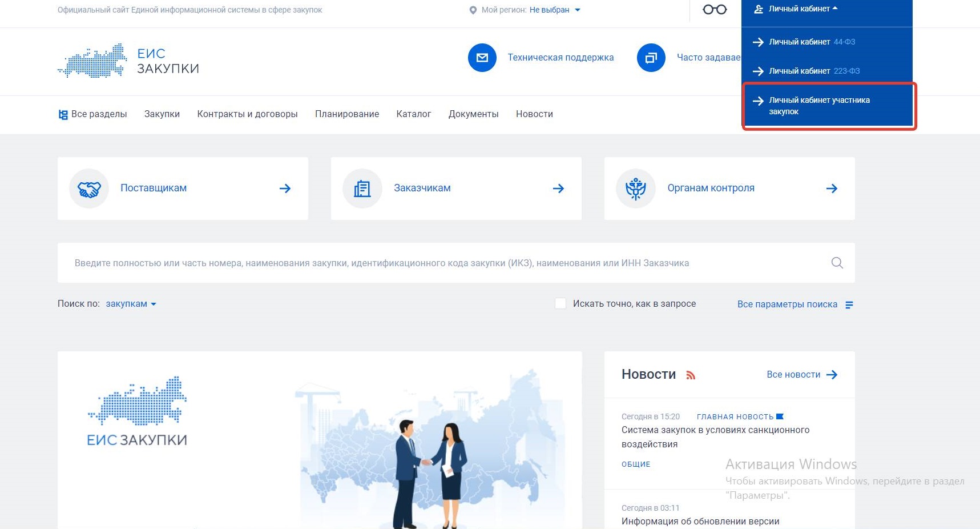Click the arrow on the Заказчикам card
980x529 pixels.
click(559, 189)
